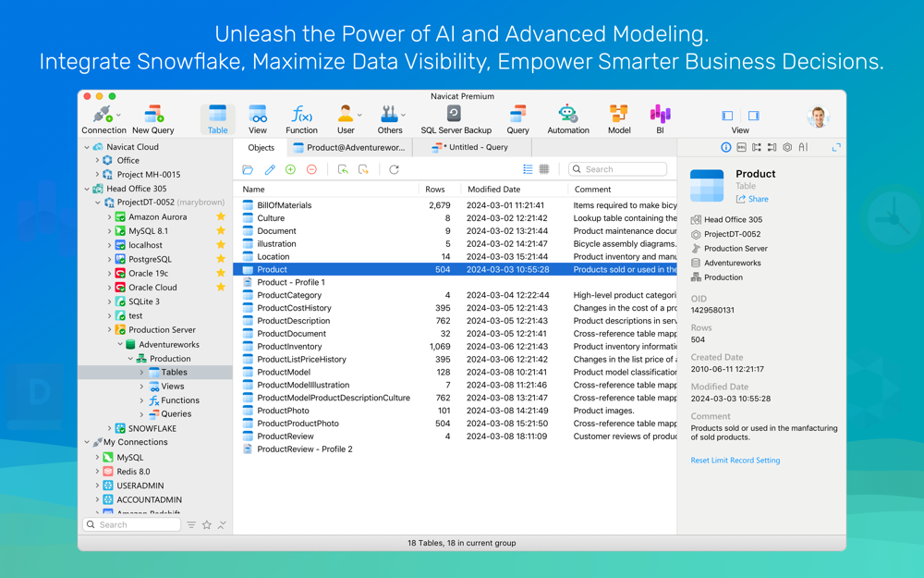Sort by the Modified Date column header

pyautogui.click(x=514, y=190)
